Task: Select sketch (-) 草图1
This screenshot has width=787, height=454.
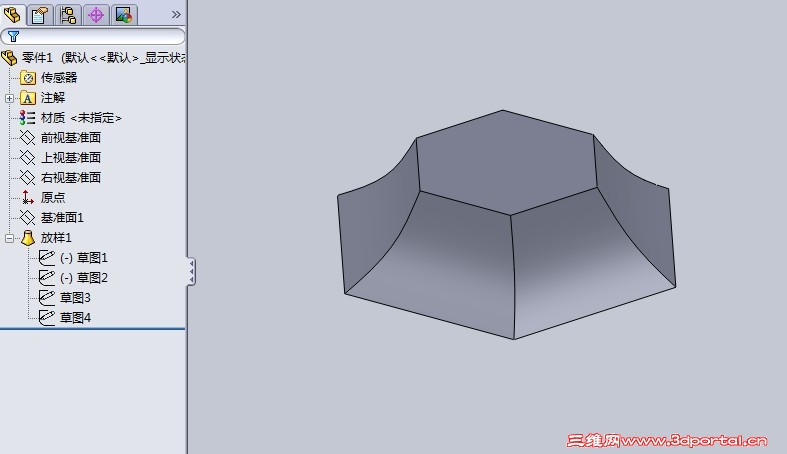Action: point(83,258)
